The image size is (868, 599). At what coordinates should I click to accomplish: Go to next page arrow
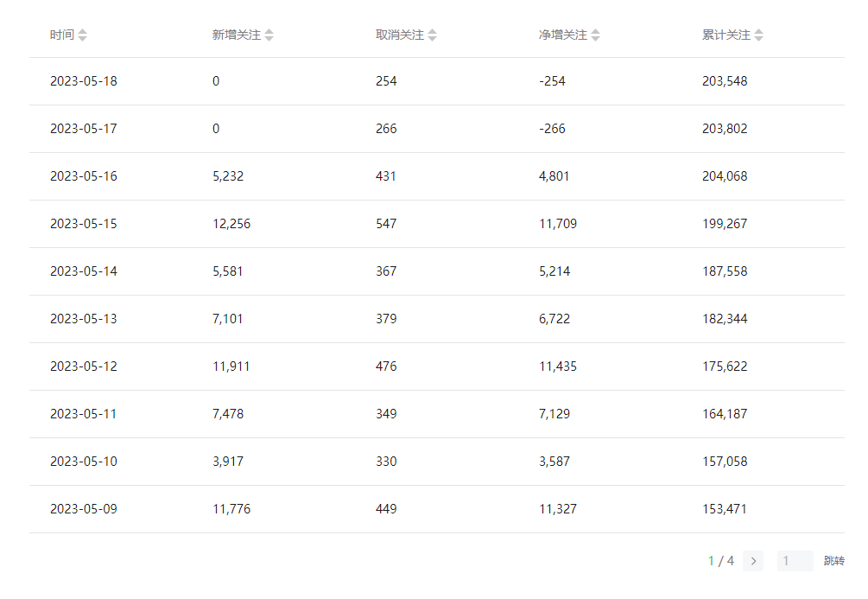(x=753, y=561)
